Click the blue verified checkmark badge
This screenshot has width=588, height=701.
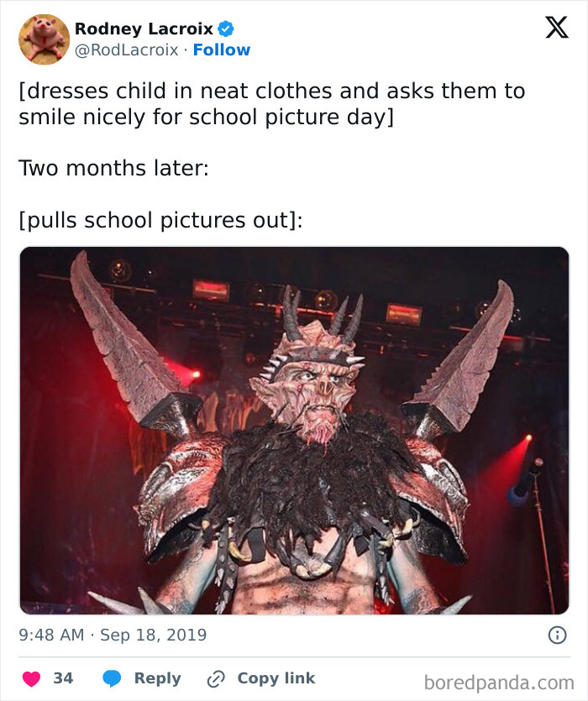pyautogui.click(x=225, y=29)
